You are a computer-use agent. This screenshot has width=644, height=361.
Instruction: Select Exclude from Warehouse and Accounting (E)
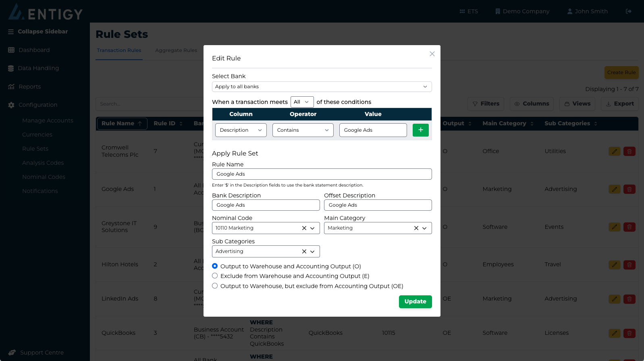(x=215, y=276)
